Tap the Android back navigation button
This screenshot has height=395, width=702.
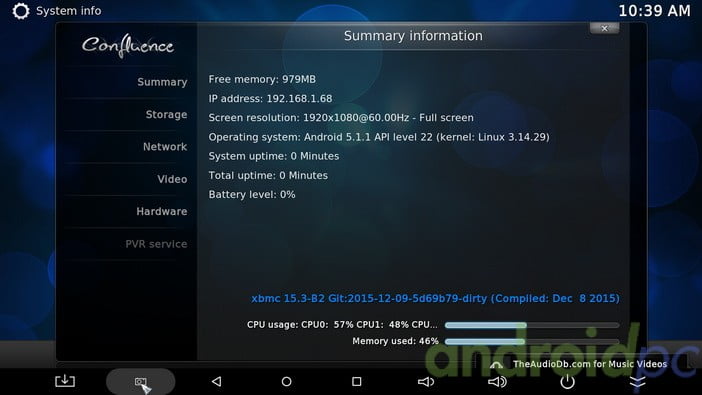[x=217, y=382]
